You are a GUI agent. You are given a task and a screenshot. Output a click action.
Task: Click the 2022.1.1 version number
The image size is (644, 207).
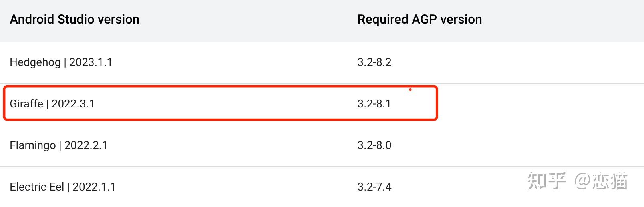point(94,187)
